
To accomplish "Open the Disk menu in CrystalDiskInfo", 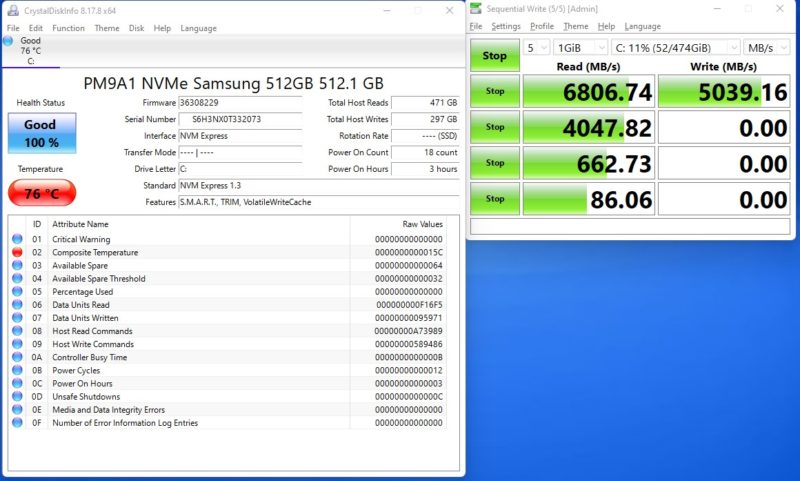I will tap(136, 28).
